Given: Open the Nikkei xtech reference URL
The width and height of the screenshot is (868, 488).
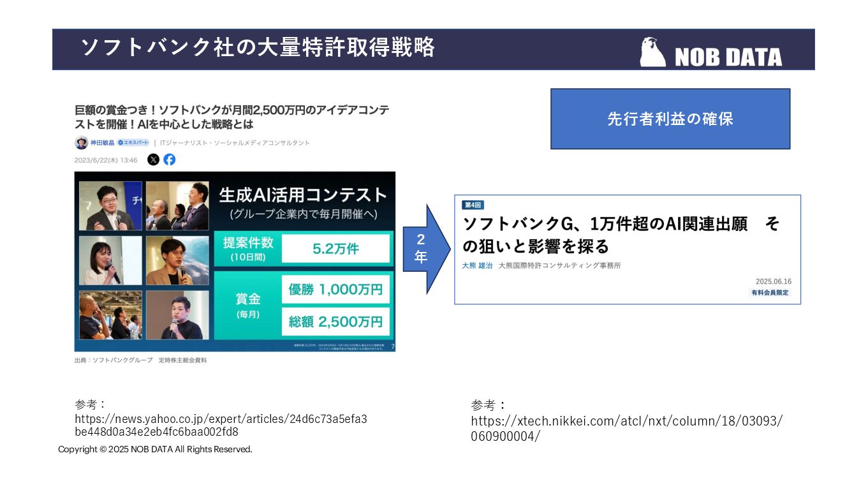Looking at the screenshot, I should (626, 429).
